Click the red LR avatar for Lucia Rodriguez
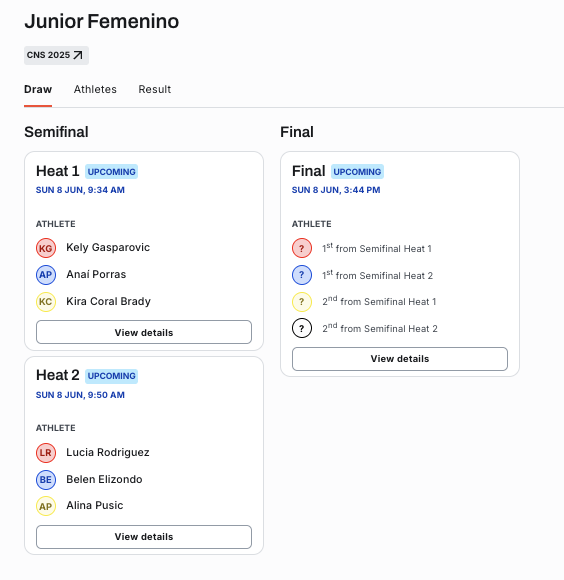The height and width of the screenshot is (580, 564). [x=46, y=453]
